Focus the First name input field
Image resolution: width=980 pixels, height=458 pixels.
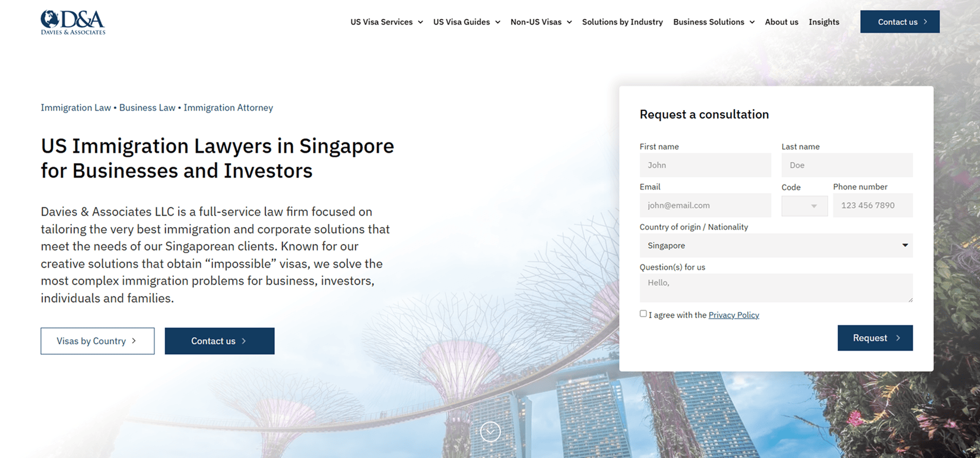pos(705,165)
